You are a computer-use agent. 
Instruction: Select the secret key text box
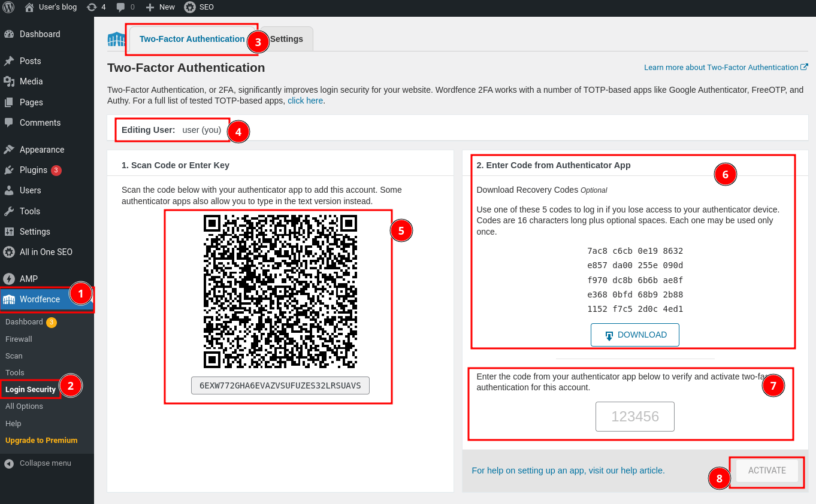[x=280, y=385]
